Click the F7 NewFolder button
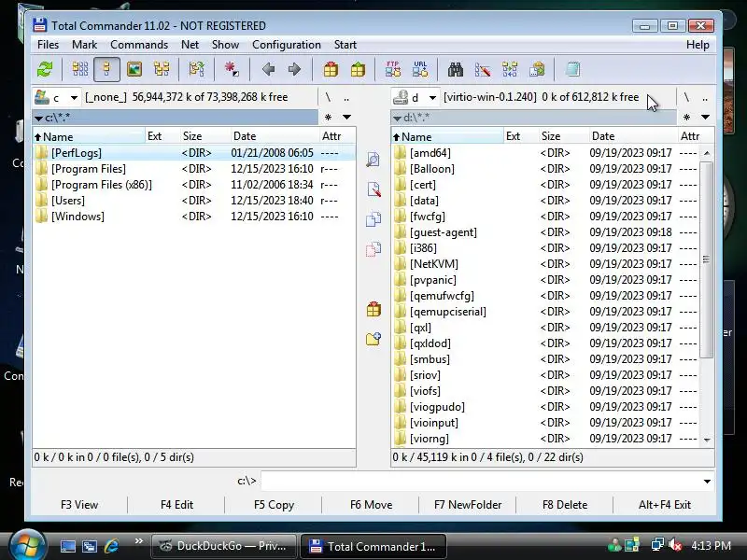747x560 pixels. tap(468, 505)
